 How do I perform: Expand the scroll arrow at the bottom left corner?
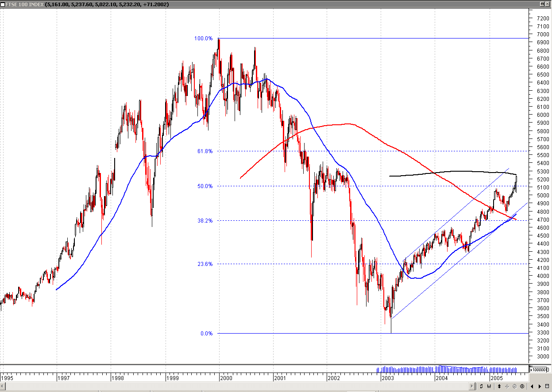2,386
